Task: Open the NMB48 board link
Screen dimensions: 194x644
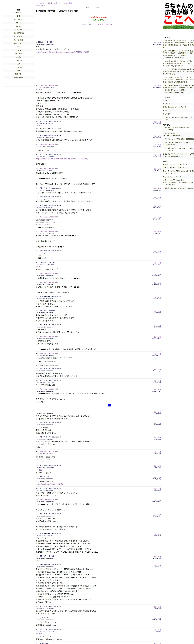Action: [x=18, y=50]
